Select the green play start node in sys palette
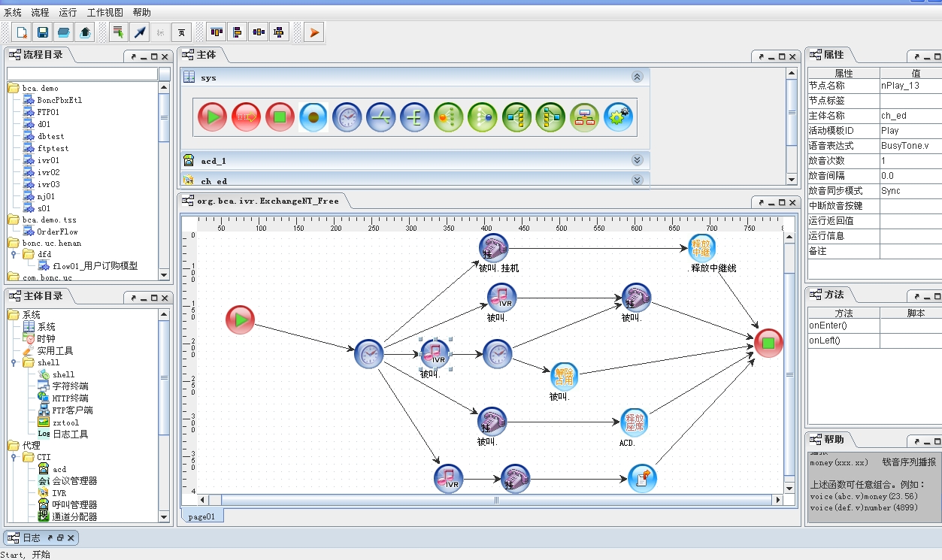The width and height of the screenshot is (942, 560). pyautogui.click(x=213, y=117)
